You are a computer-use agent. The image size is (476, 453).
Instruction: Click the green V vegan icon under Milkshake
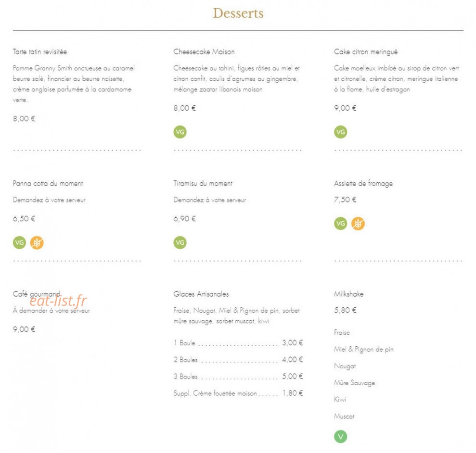(341, 437)
